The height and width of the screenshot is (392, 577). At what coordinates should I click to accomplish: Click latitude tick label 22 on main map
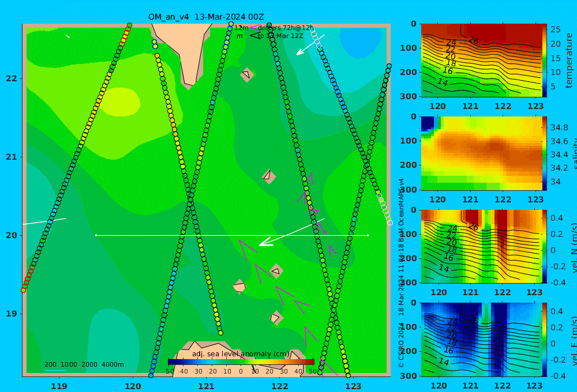click(x=12, y=78)
